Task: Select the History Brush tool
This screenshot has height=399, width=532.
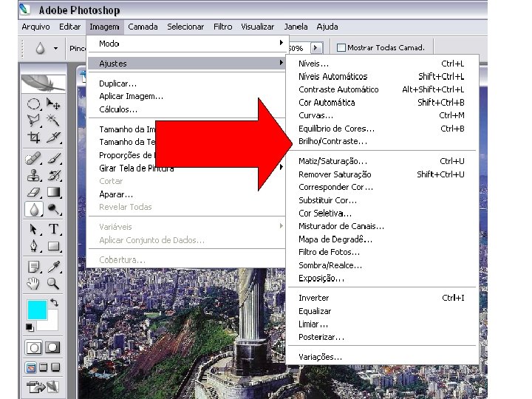Action: pyautogui.click(x=53, y=175)
